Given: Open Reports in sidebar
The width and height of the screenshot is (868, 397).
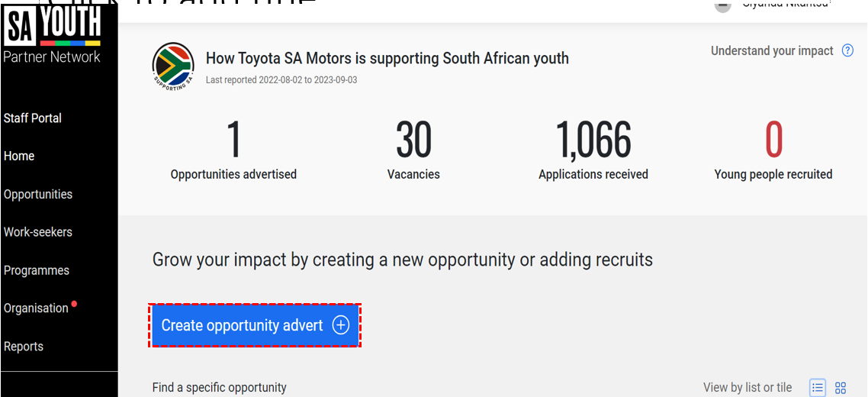Looking at the screenshot, I should point(23,347).
